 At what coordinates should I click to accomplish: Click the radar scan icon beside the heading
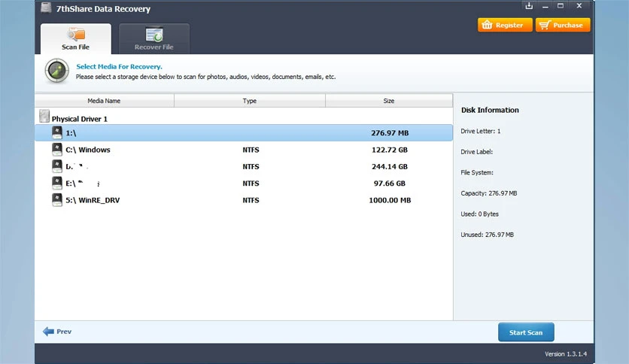tap(56, 71)
